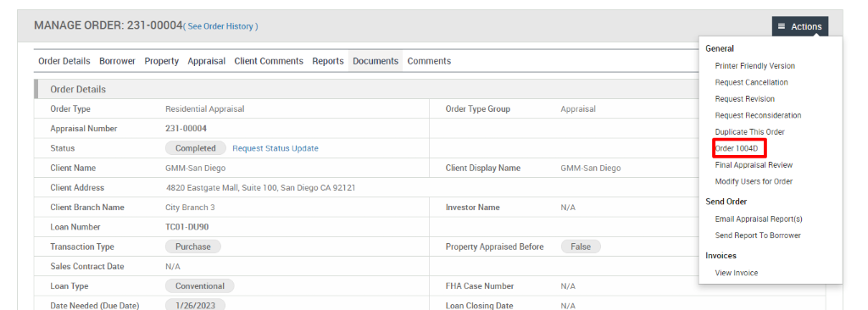Click Residential Appraisal order type value
Image resolution: width=868 pixels, height=310 pixels.
click(205, 109)
